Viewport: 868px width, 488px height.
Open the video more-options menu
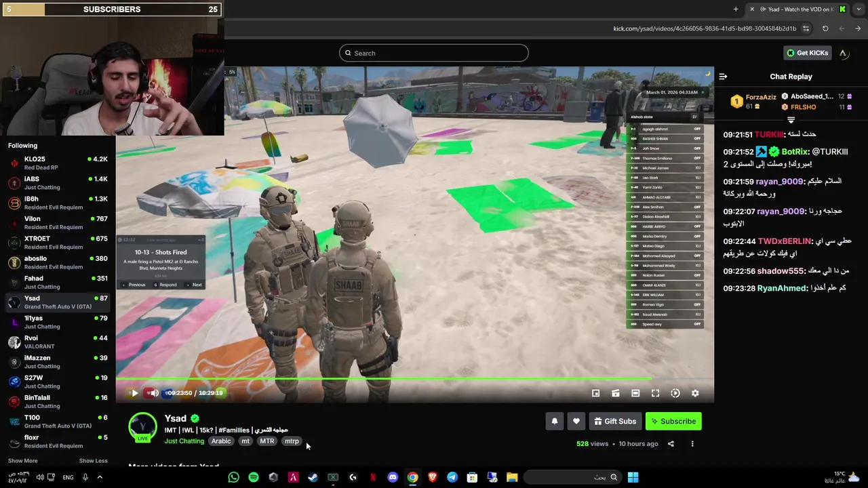pos(692,444)
